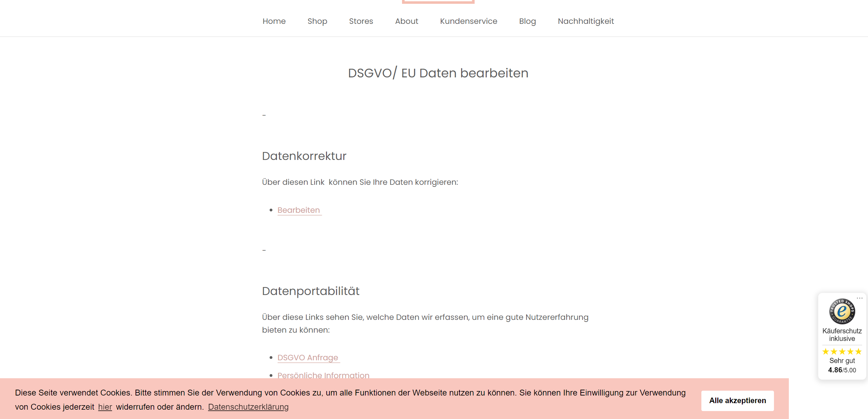Open Kundenservice in the navigation

tap(468, 21)
